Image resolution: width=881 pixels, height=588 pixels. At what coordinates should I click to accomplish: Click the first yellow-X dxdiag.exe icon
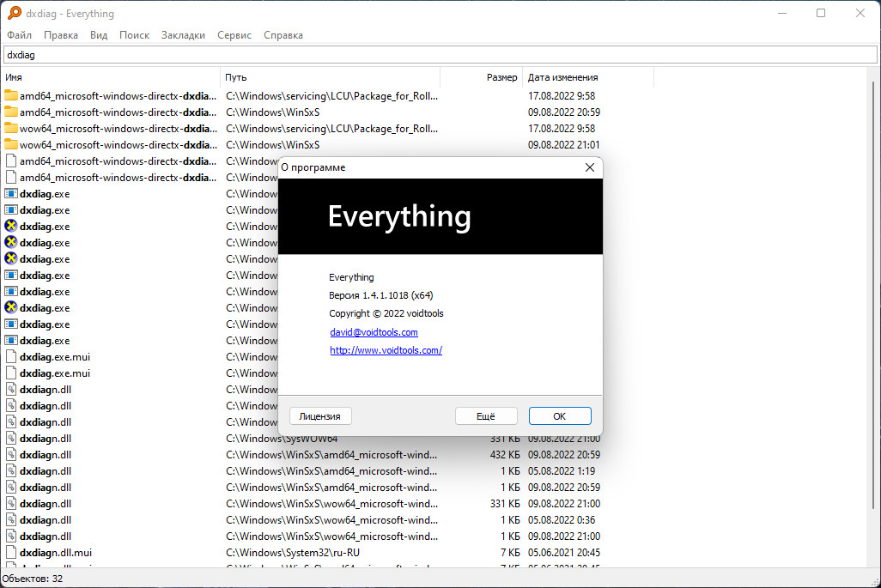pos(11,227)
